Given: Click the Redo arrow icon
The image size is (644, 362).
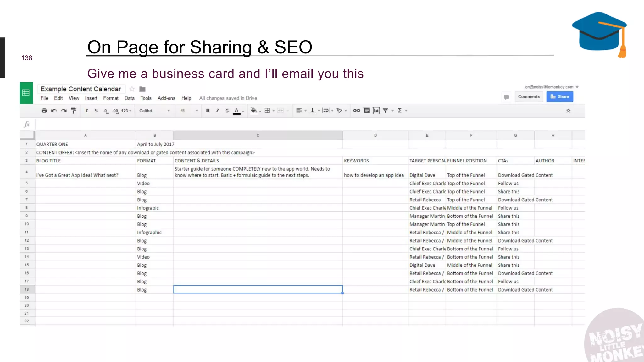Looking at the screenshot, I should coord(64,111).
